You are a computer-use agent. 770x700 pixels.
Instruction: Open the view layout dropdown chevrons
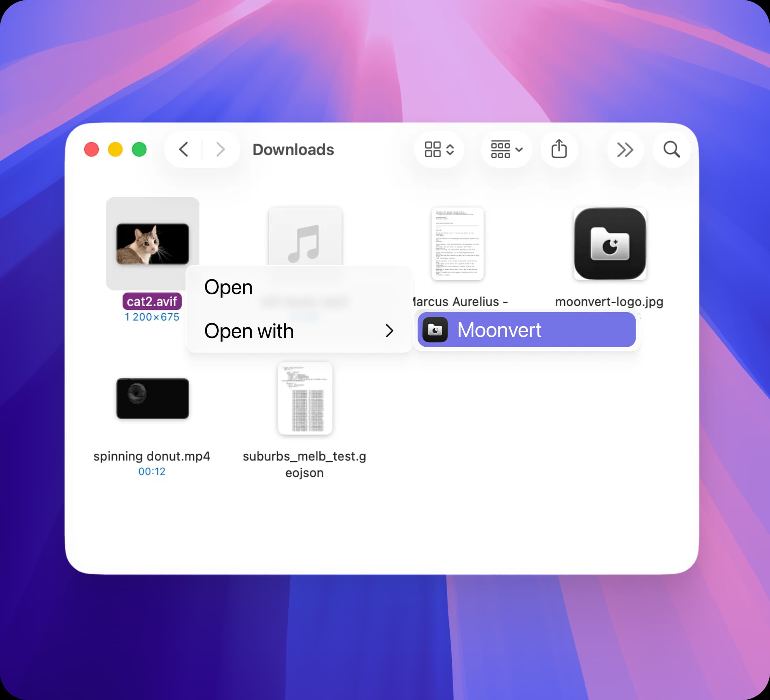click(450, 150)
